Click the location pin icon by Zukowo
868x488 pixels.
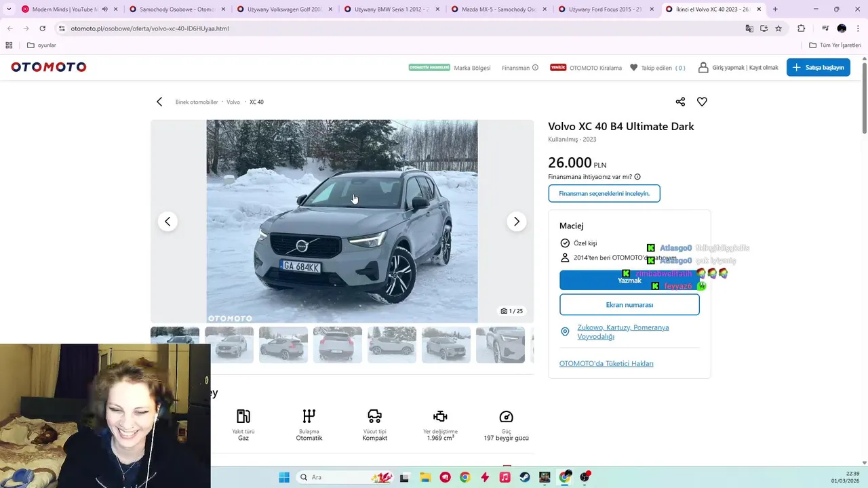(565, 332)
